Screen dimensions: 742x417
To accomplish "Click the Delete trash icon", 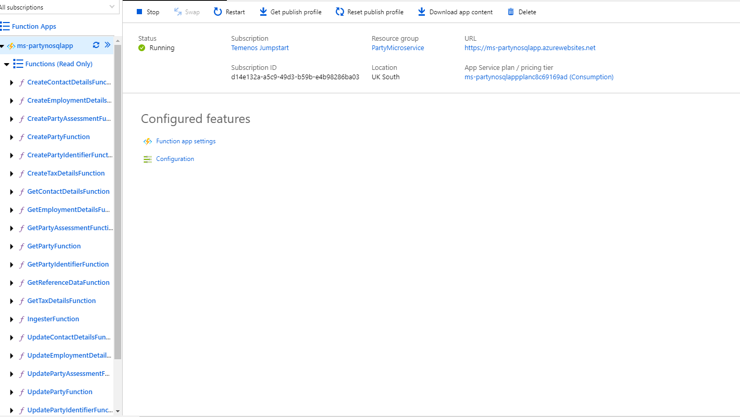I will pyautogui.click(x=511, y=12).
